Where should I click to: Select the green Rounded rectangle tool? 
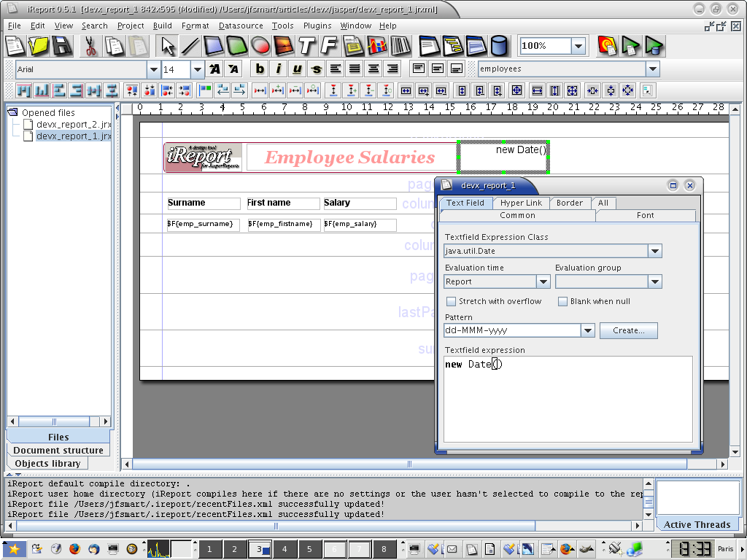[237, 46]
